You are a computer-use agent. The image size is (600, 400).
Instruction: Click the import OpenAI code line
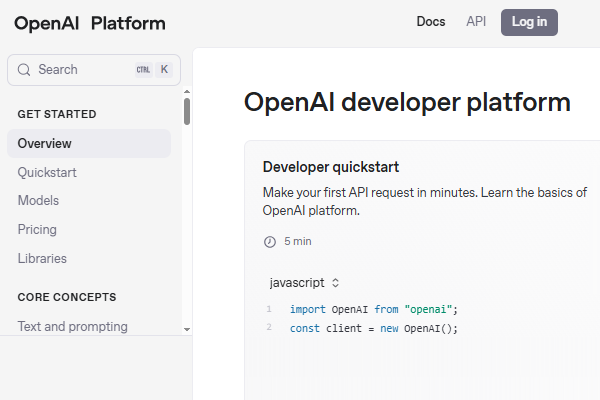373,309
